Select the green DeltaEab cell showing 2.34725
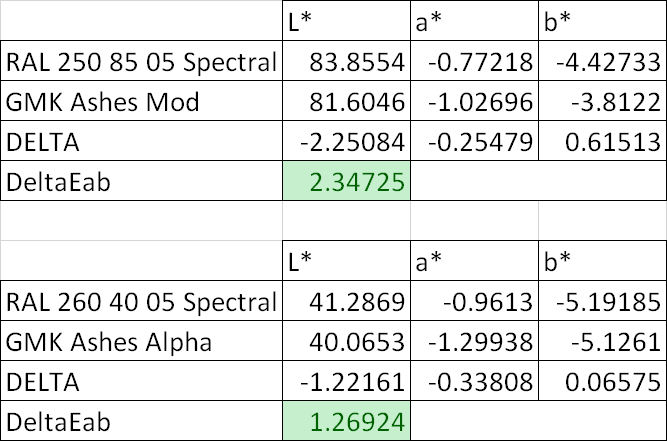 click(344, 181)
